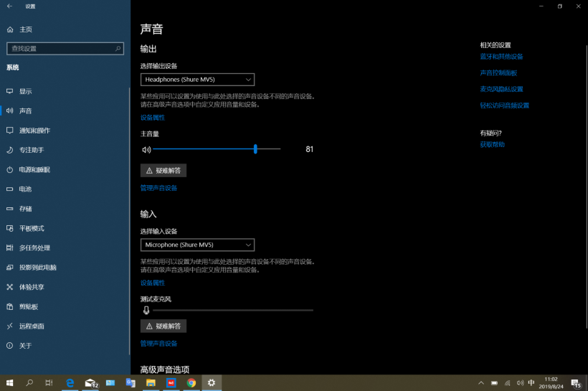The width and height of the screenshot is (588, 391).
Task: Click the speaker icon beside the master volume slider
Action: (146, 149)
